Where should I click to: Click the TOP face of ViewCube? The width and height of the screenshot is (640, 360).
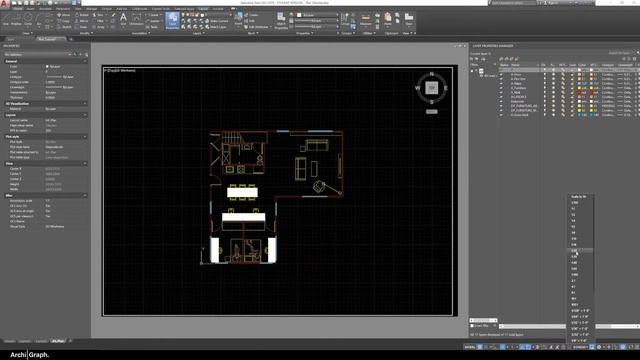tap(431, 88)
